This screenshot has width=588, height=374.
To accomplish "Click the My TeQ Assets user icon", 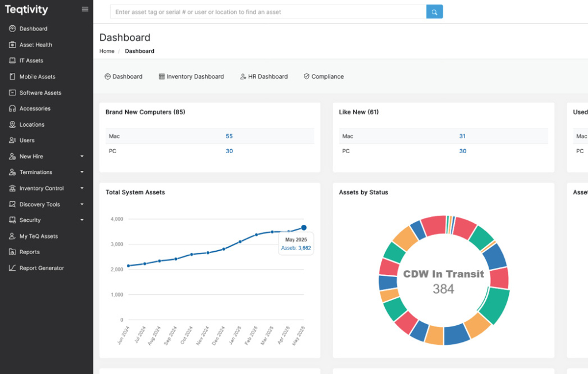I will tap(13, 236).
